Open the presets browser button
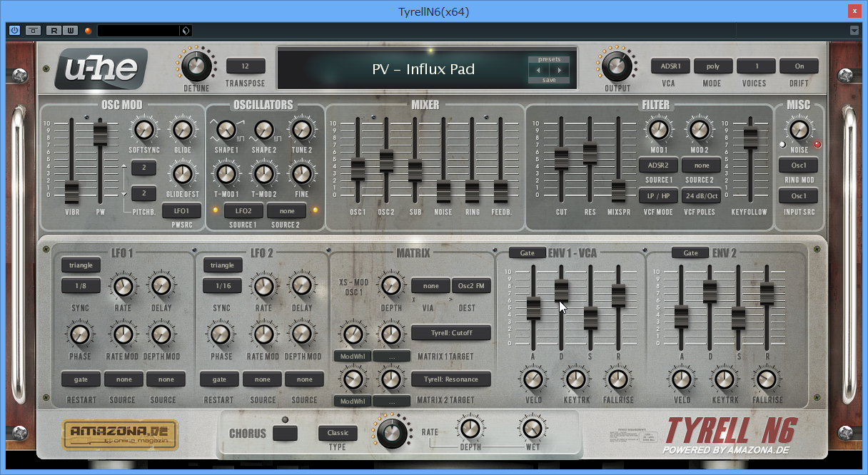 pyautogui.click(x=550, y=59)
